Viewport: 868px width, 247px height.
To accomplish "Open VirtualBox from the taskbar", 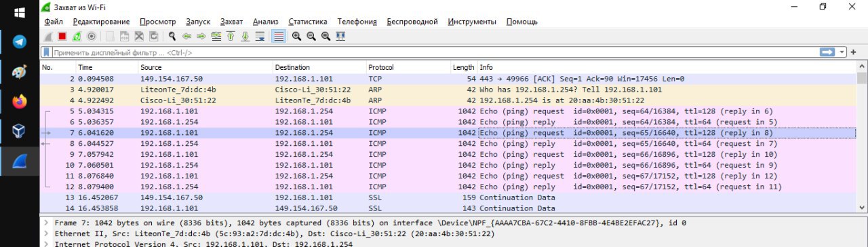I will [19, 131].
